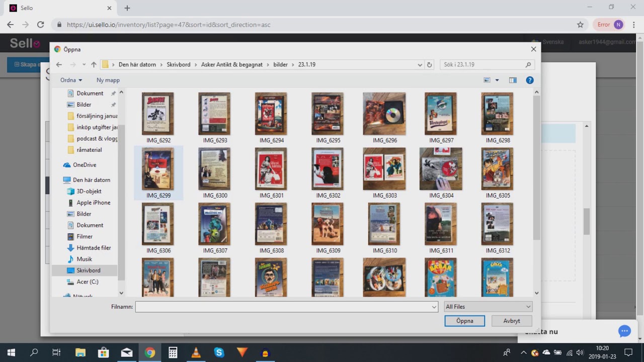Refresh the 23.1.19 folder view
This screenshot has width=644, height=362.
tap(429, 64)
